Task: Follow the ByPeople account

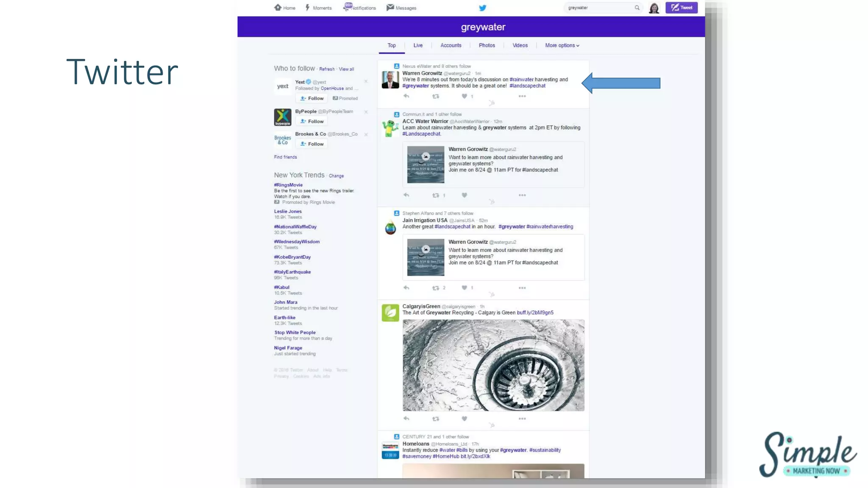Action: tap(312, 121)
